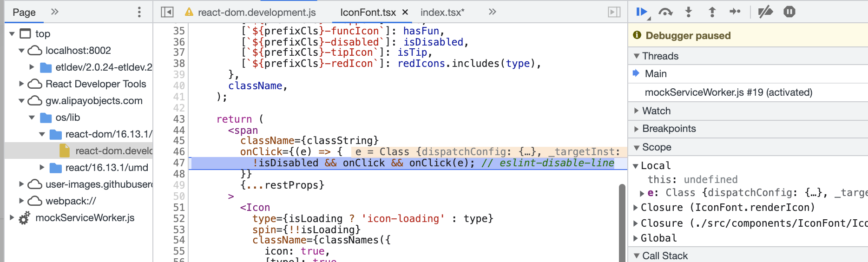Screen dimensions: 868x262
Task: Deactivate breakpoints toggle icon
Action: pos(765,12)
